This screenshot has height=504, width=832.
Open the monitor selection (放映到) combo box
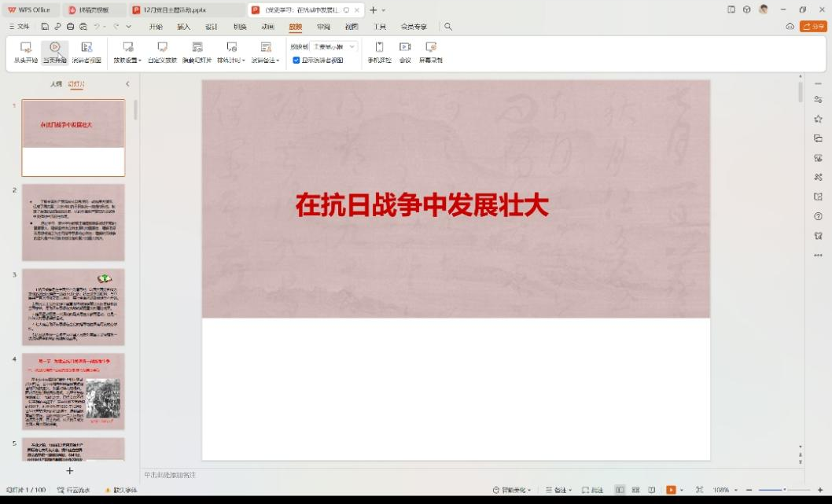click(x=333, y=47)
